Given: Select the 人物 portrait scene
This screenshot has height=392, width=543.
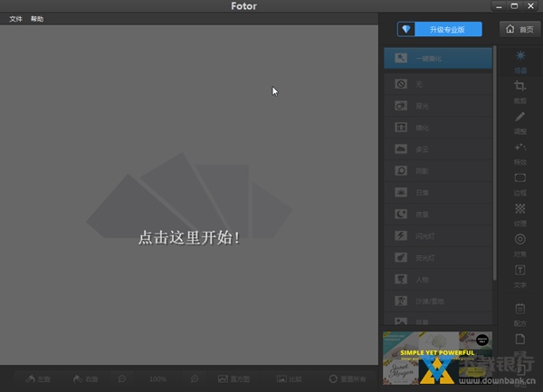Looking at the screenshot, I should 438,280.
